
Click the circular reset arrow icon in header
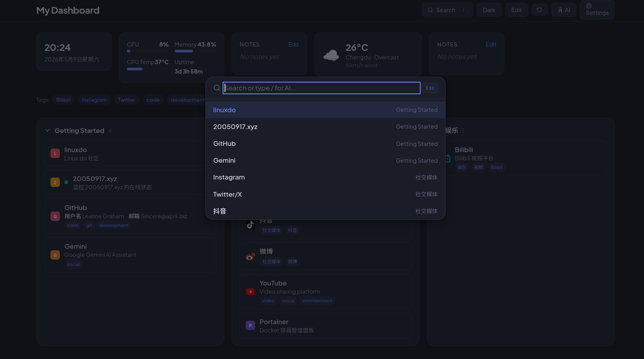pos(540,10)
